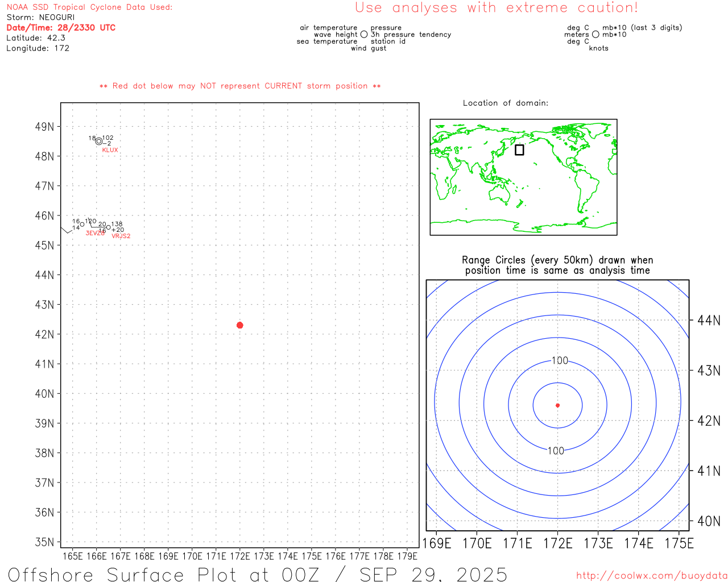This screenshot has width=728, height=582.
Task: Click the Offshore Surface Plot title at bottom
Action: tap(257, 574)
